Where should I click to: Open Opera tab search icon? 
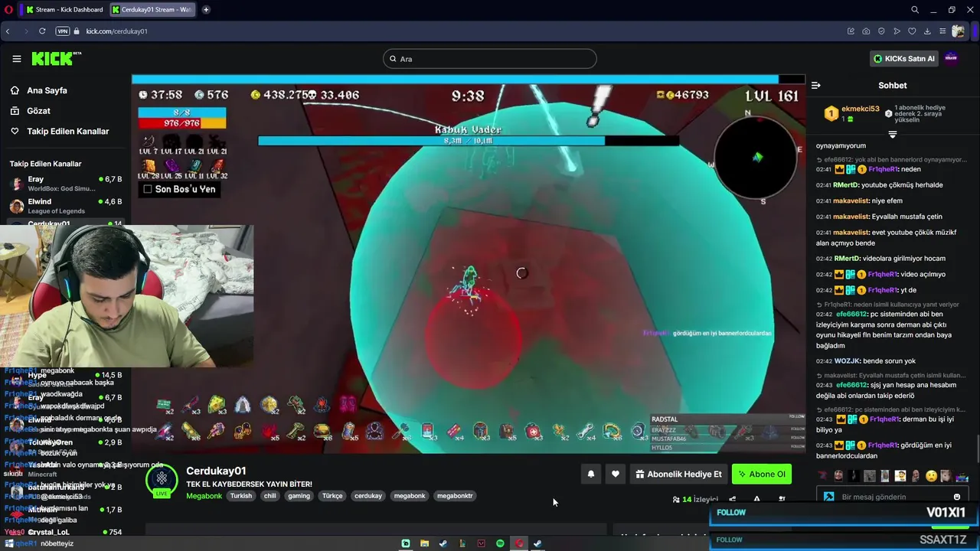tap(915, 9)
